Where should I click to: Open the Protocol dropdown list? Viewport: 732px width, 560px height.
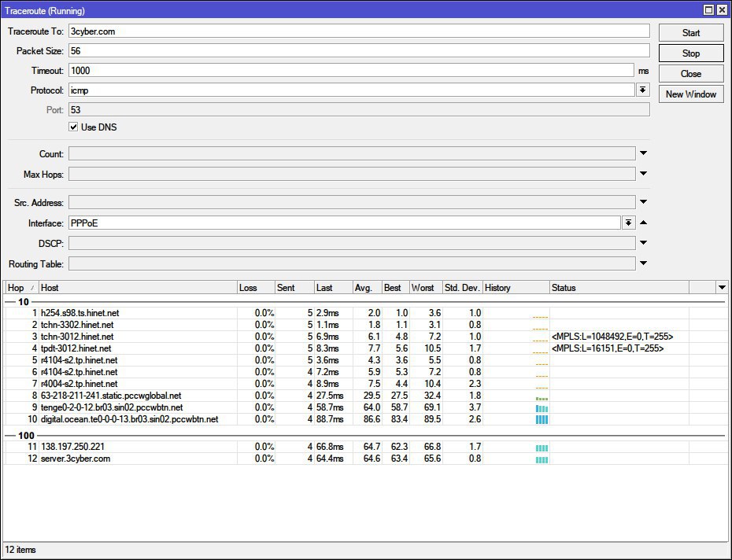tap(643, 90)
